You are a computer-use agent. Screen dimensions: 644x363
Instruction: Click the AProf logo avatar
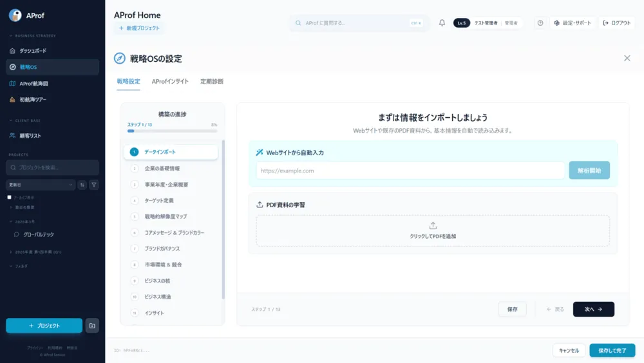pos(15,15)
